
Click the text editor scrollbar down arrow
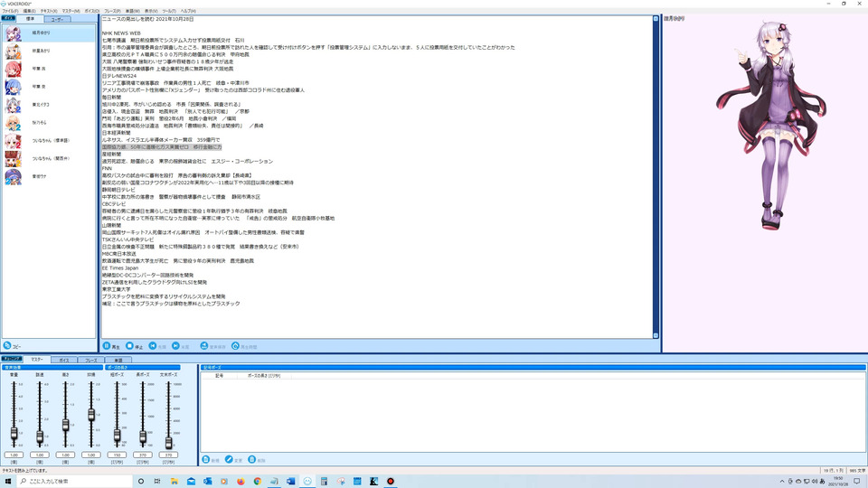tap(656, 335)
